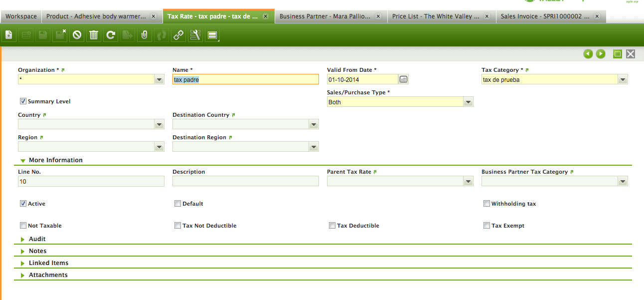Open the Business Partner Tax Category dropdown
The height and width of the screenshot is (300, 644).
[623, 181]
